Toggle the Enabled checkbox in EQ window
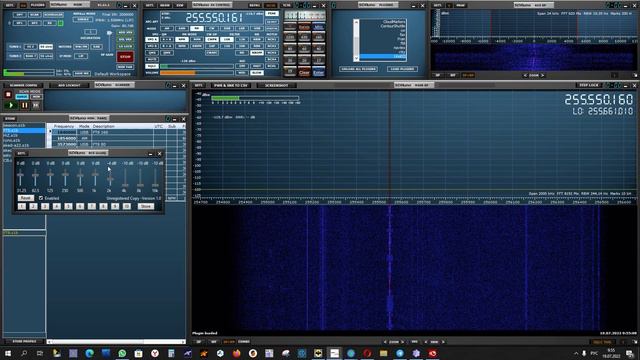This screenshot has height=360, width=640. tap(41, 198)
